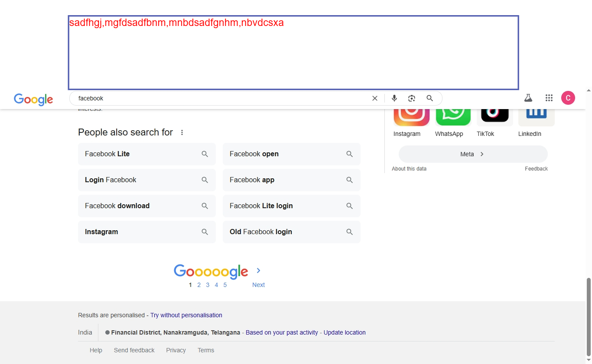Click the scrollbar down arrow
Screen dimensions: 592x364
[589, 360]
